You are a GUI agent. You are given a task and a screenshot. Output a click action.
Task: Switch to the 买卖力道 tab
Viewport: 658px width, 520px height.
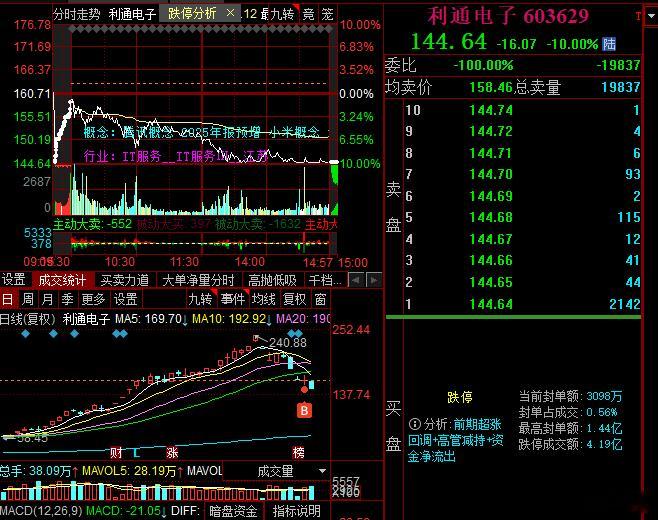point(125,280)
